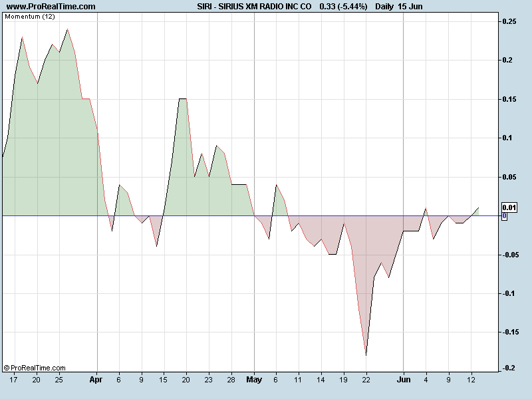This screenshot has width=532, height=399.
Task: Click the www.ProRealTime.com header text
Action: click(51, 7)
